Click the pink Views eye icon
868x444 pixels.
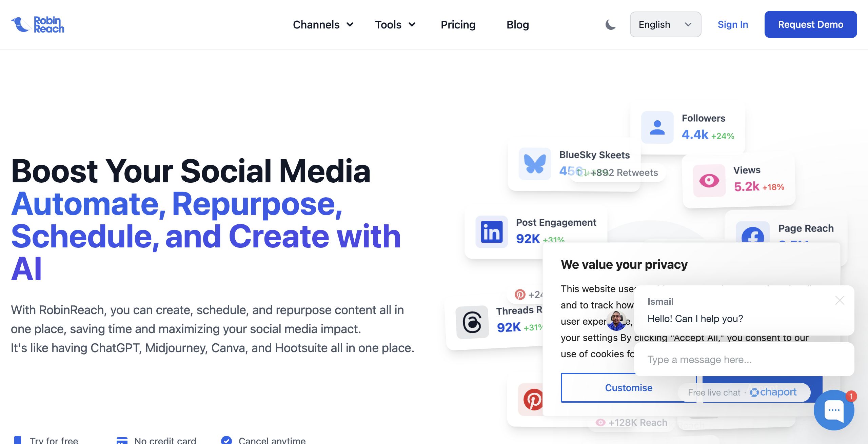click(709, 180)
